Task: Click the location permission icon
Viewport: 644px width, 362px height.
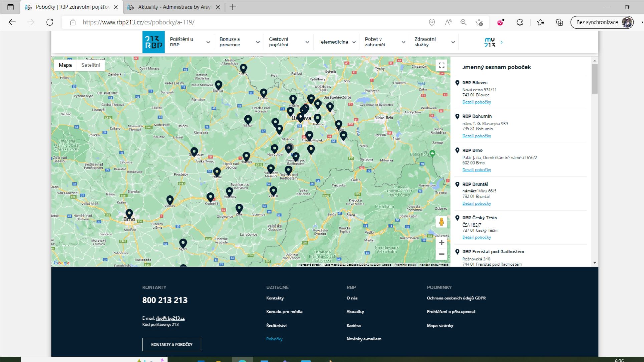Action: tap(432, 22)
